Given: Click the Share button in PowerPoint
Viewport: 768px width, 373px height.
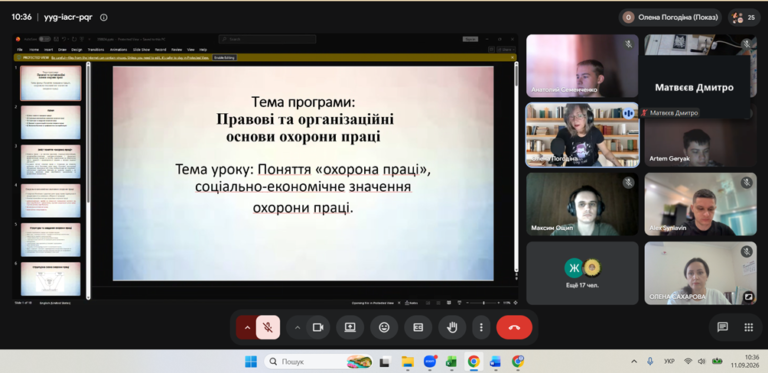Looking at the screenshot, I should tap(506, 49).
